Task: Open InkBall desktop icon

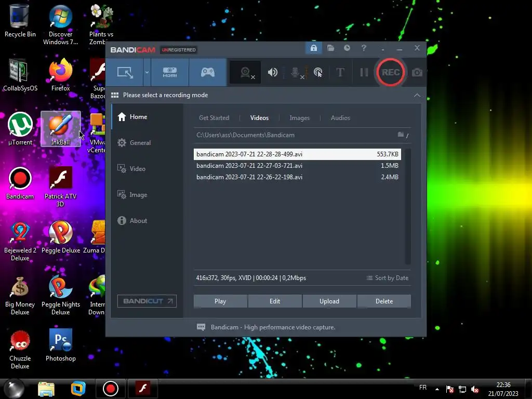Action: (60, 129)
